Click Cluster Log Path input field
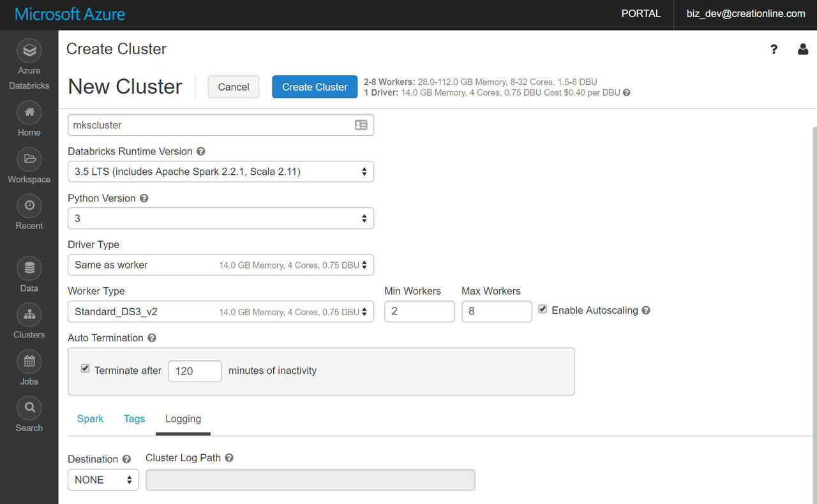Viewport: 817px width, 504px height. point(310,480)
